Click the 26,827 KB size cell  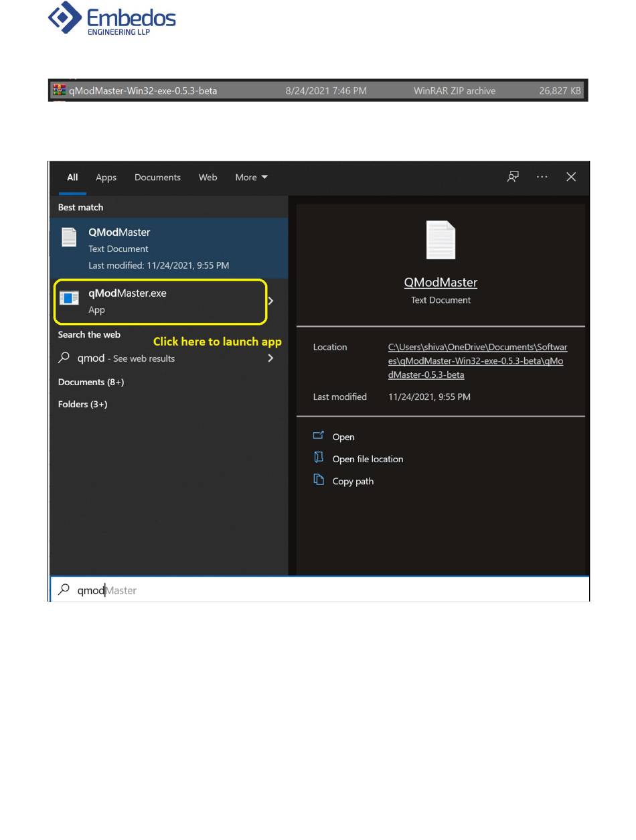(x=560, y=90)
